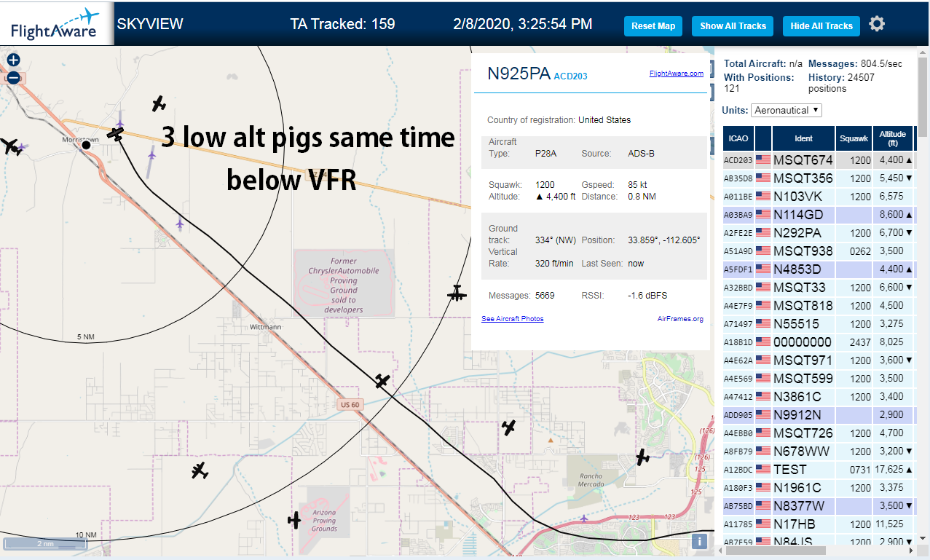Image resolution: width=930 pixels, height=560 pixels.
Task: Sort the table by Squawk column
Action: pyautogui.click(x=854, y=138)
